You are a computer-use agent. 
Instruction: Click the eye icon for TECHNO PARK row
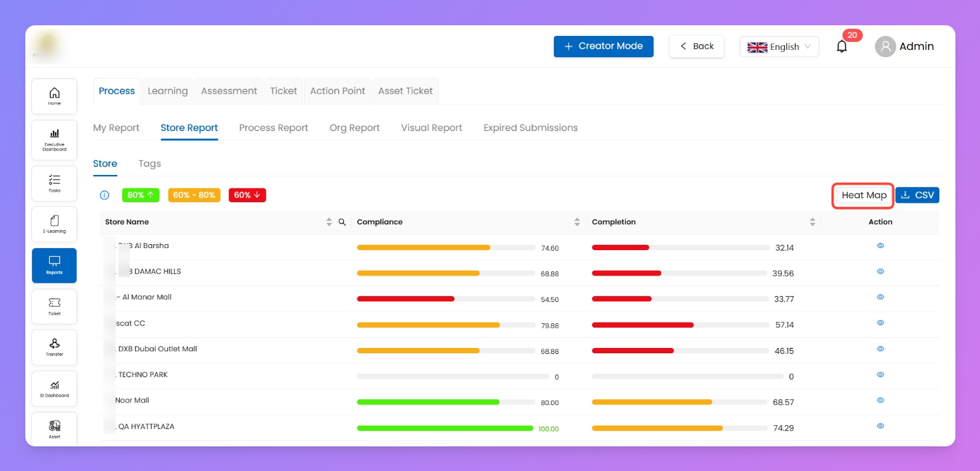tap(880, 375)
